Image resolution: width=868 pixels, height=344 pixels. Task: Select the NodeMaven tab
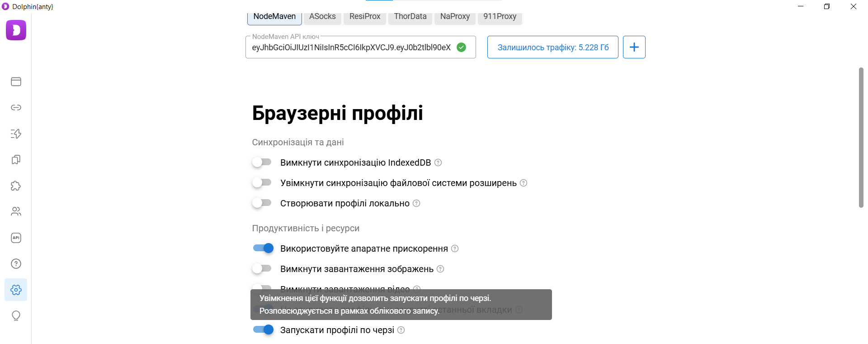tap(274, 17)
